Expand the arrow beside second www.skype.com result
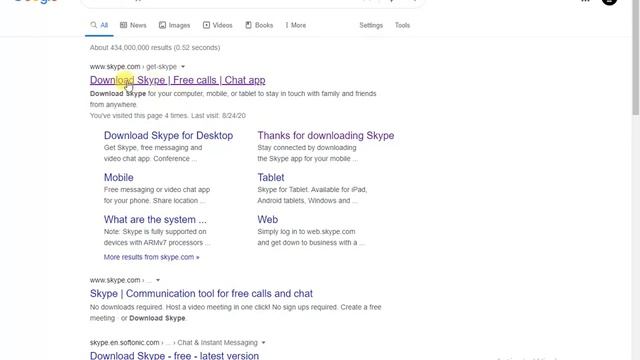 click(x=158, y=280)
